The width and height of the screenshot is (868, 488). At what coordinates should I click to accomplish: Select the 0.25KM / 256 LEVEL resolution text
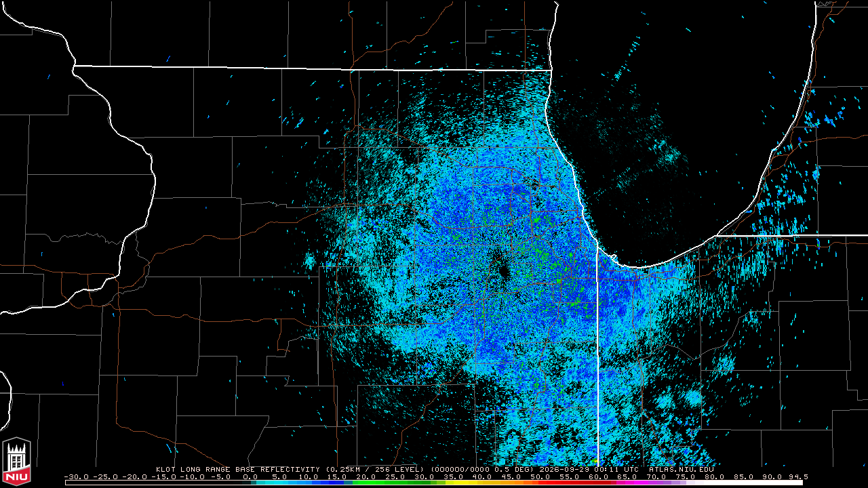[x=374, y=469]
